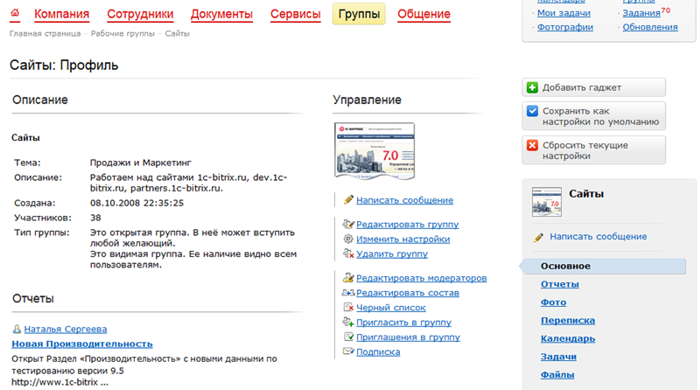Select the Группы menu tab
Screen dimensions: 700x390
359,14
